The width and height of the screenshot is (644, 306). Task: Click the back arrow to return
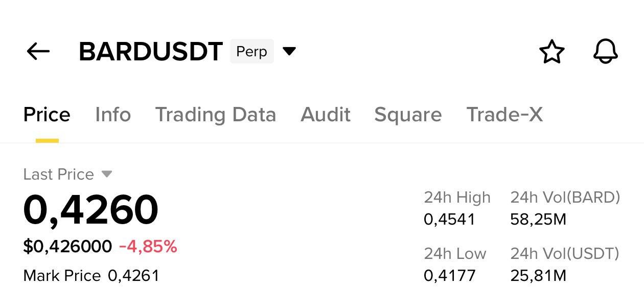(37, 51)
